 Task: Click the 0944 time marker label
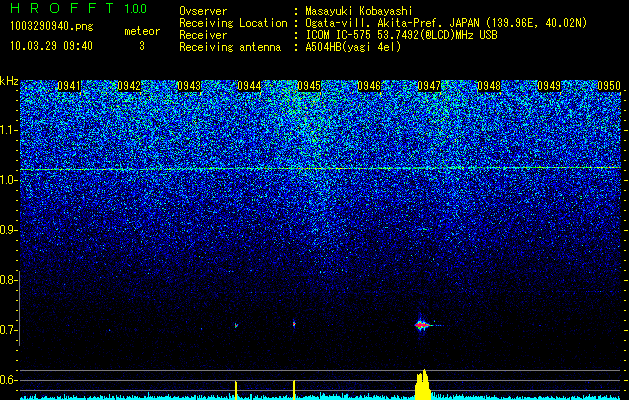[249, 86]
